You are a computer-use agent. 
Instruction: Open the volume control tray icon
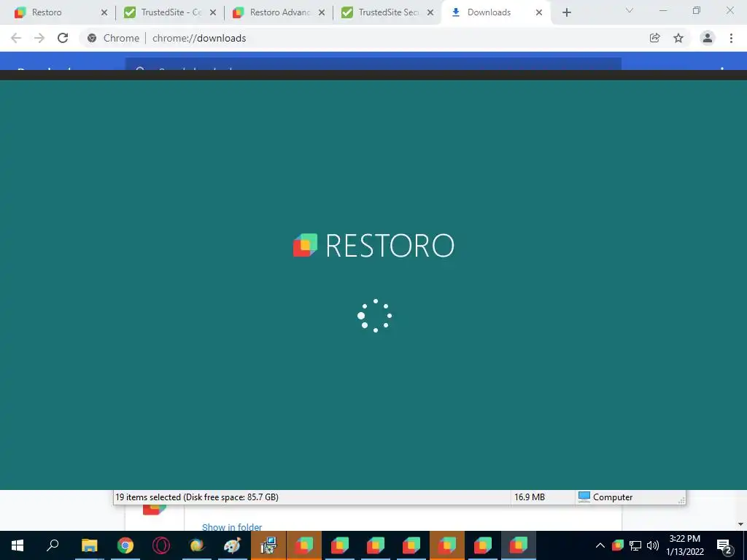click(653, 545)
